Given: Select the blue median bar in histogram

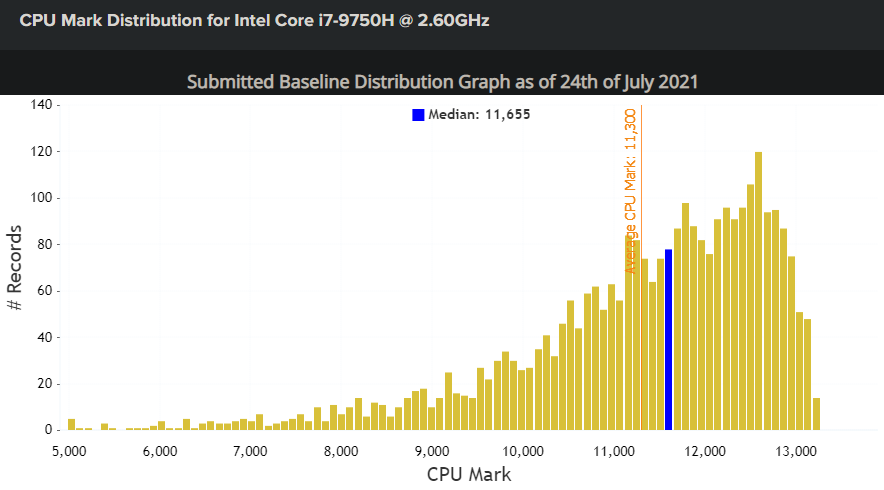Looking at the screenshot, I should pos(669,339).
